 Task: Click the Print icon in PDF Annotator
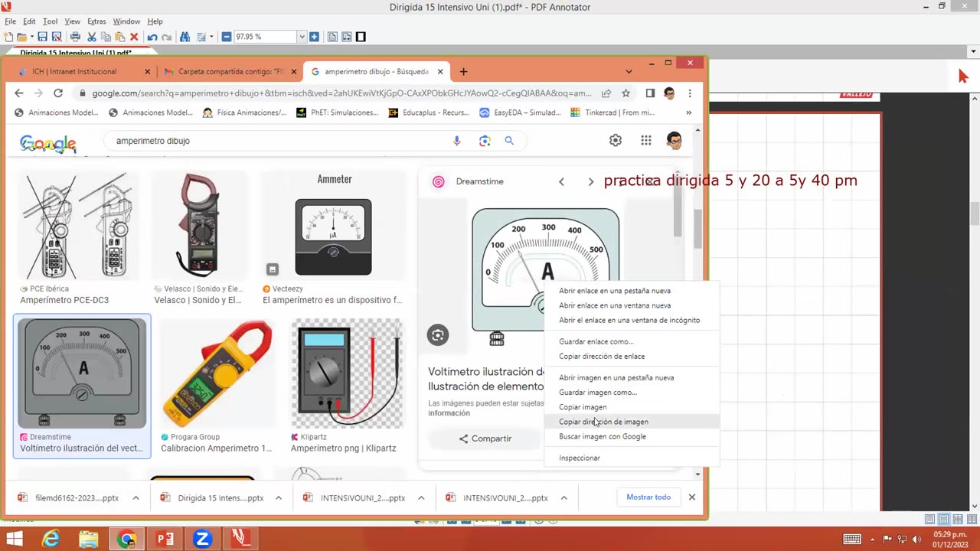[75, 37]
